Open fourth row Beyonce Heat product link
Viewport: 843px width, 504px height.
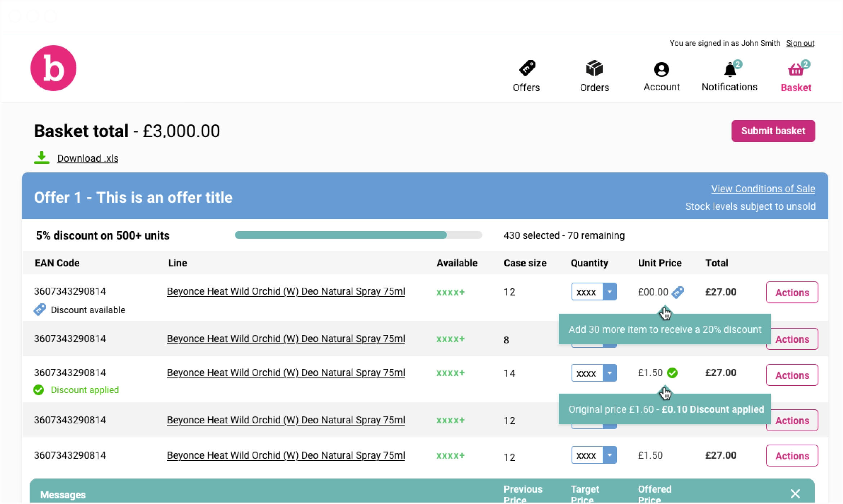[x=286, y=420]
